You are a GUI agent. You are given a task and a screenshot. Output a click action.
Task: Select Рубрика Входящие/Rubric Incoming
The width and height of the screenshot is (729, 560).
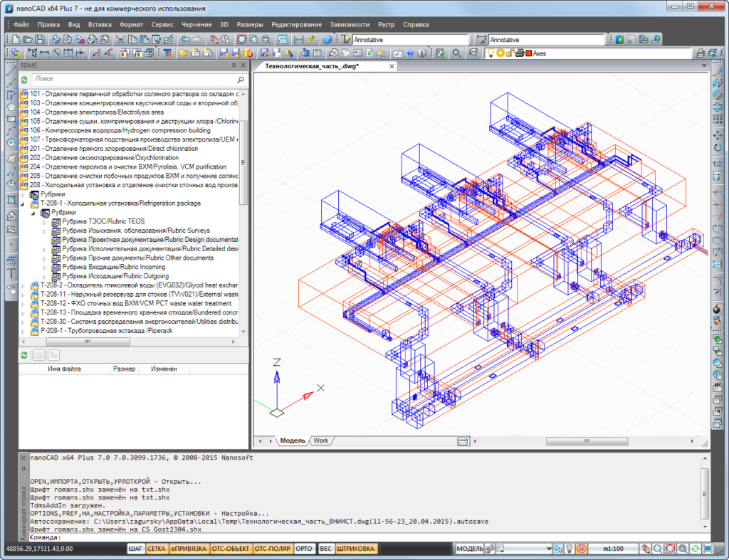click(x=109, y=267)
